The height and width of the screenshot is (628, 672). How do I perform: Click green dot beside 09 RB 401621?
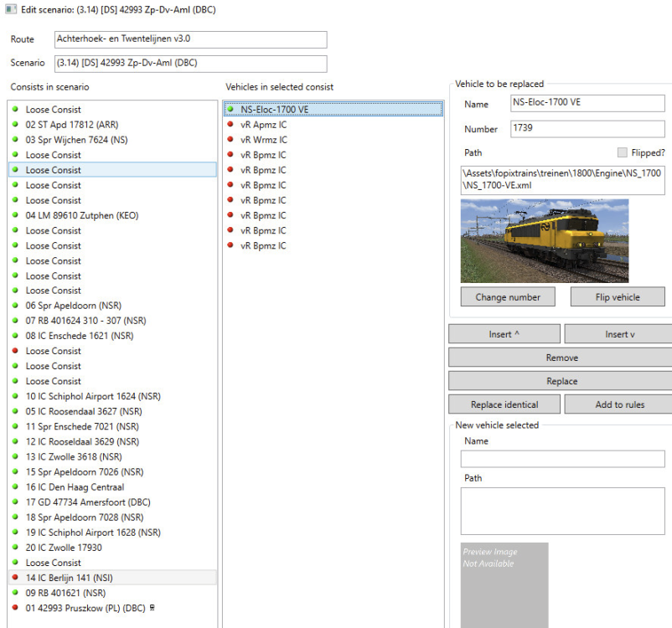(15, 593)
